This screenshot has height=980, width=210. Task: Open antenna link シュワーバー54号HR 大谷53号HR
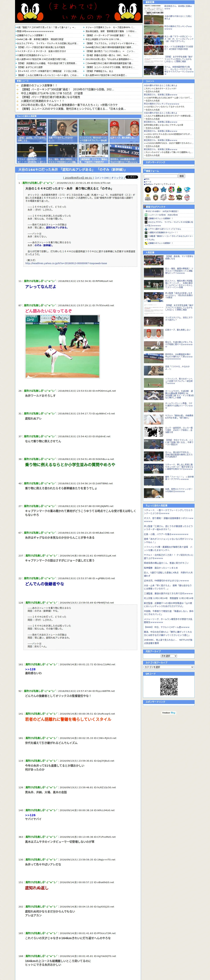coord(163,215)
